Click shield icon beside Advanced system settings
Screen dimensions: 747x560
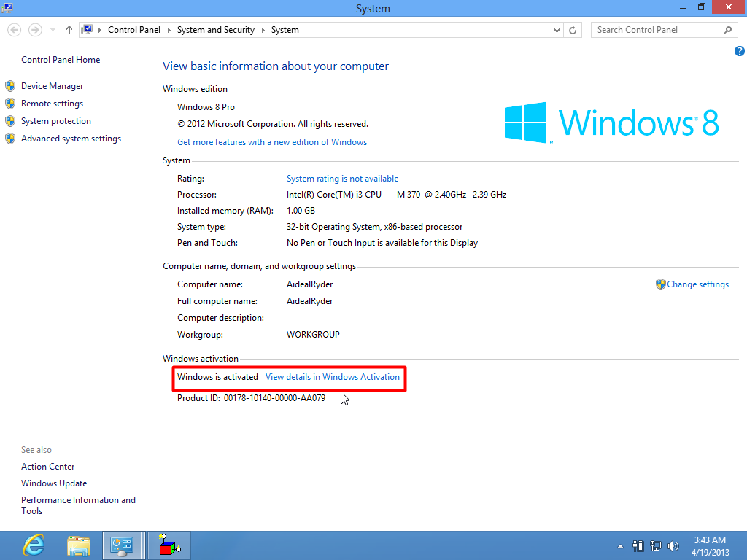coord(10,139)
